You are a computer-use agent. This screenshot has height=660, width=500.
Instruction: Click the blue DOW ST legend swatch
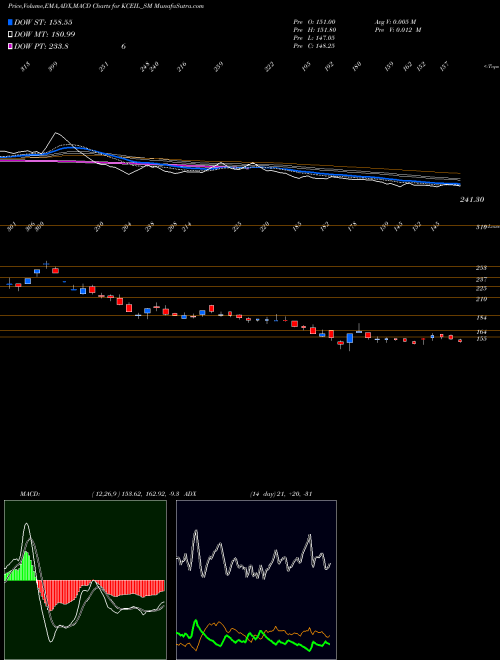click(10, 22)
